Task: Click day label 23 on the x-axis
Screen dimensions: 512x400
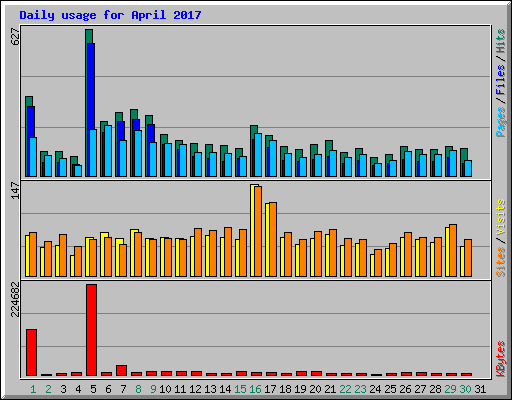Action: (x=360, y=389)
